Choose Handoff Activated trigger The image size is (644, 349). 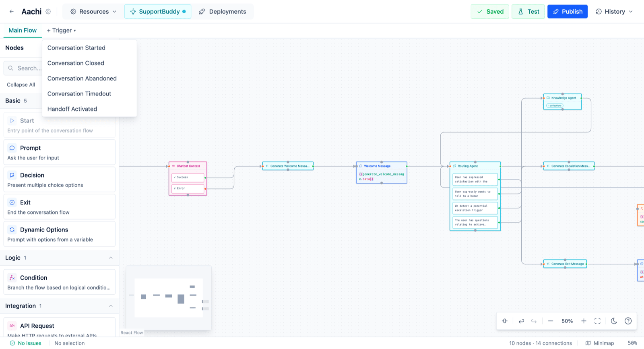tap(89, 109)
